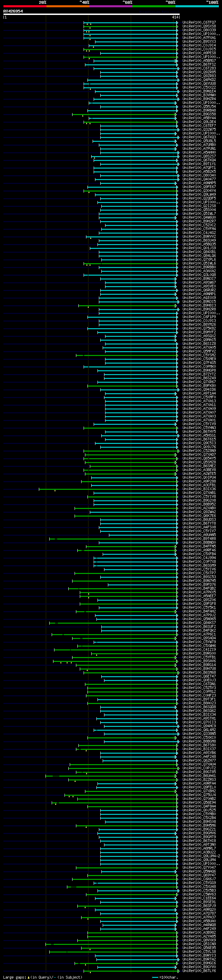Open hit UniRef100_A7UMB0
This screenshot has width=222, height=980.
tap(199, 145)
